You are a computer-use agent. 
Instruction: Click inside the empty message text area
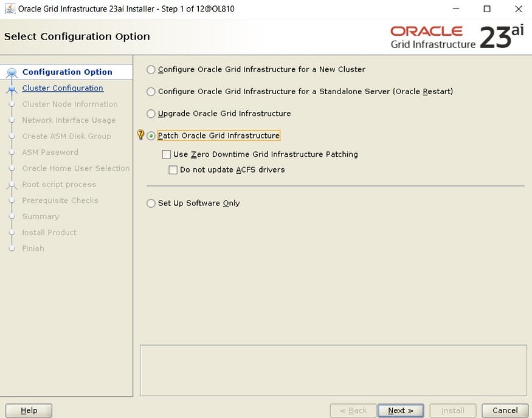[x=334, y=371]
